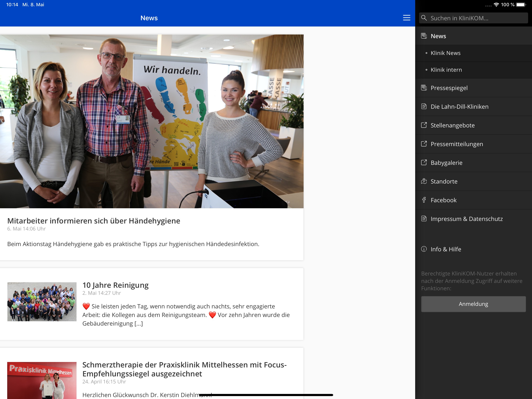Click the News title in header bar
Image resolution: width=532 pixels, height=399 pixels.
tap(149, 18)
